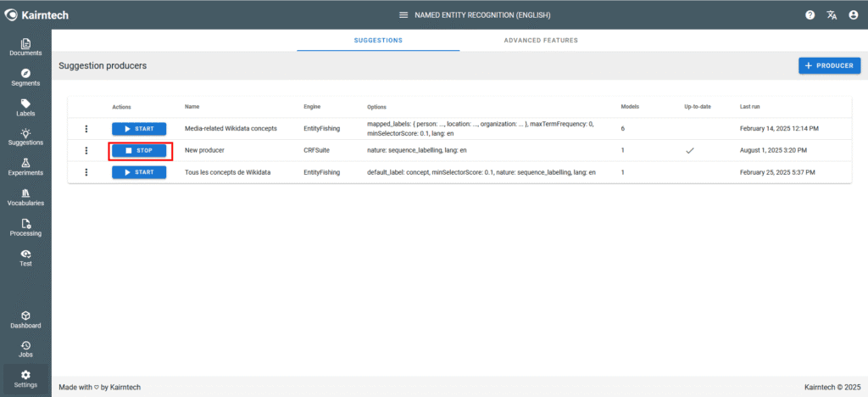Click the Engine column header

pos(312,107)
